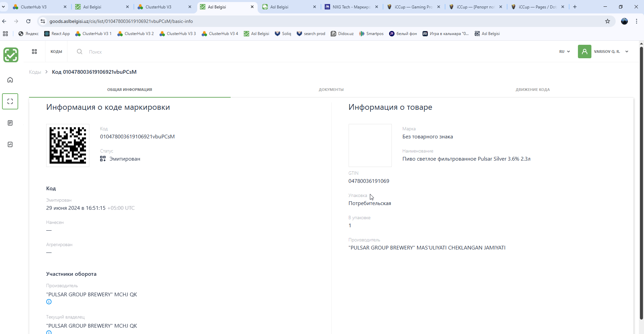644x334 pixels.
Task: Open the home icon in left sidebar
Action: pos(10,80)
